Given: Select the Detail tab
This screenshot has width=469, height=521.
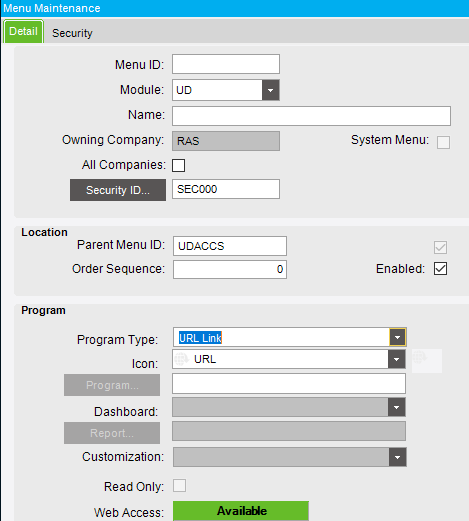Looking at the screenshot, I should [x=23, y=31].
